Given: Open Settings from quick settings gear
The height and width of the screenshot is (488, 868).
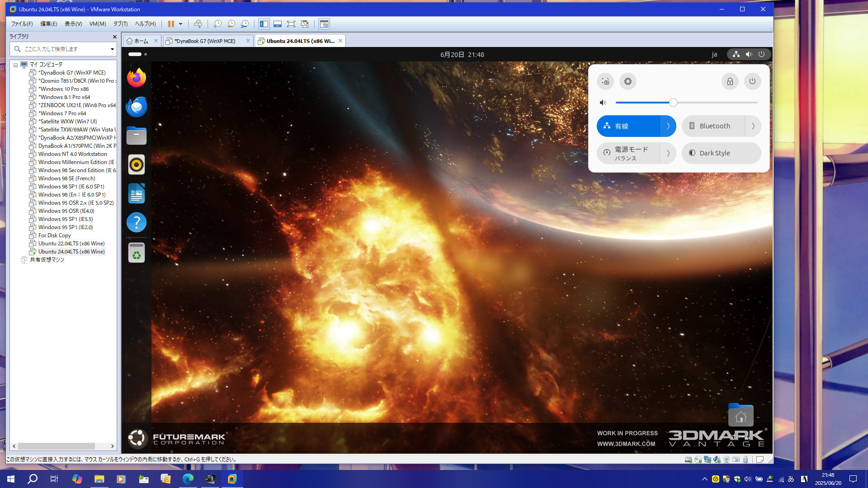Looking at the screenshot, I should tap(628, 81).
